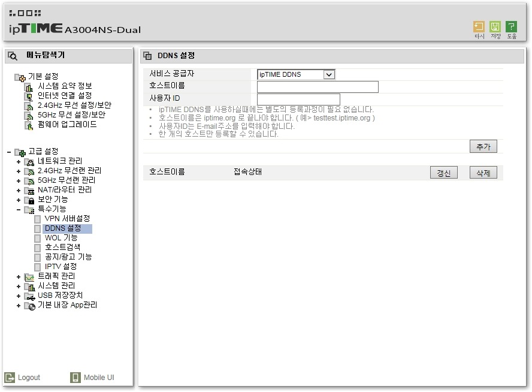The image size is (532, 392).
Task: Click the 2.4GHz 무선 설정/보안 icon
Action: (29, 106)
